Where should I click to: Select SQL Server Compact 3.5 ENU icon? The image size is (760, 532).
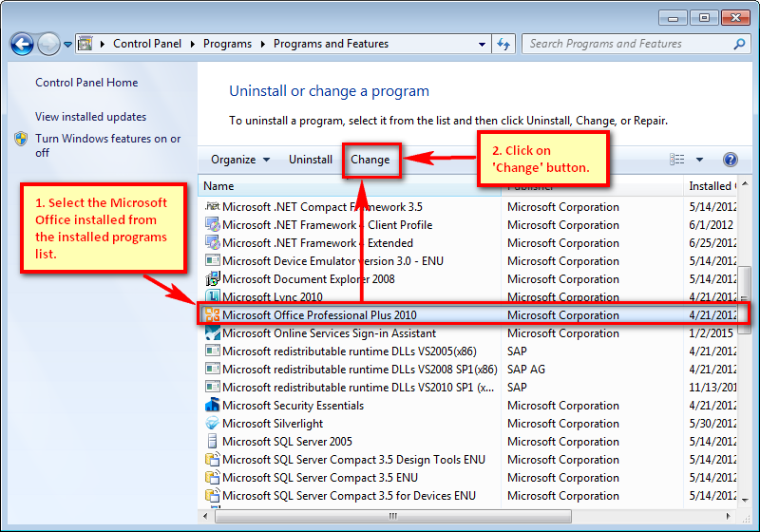coord(212,477)
